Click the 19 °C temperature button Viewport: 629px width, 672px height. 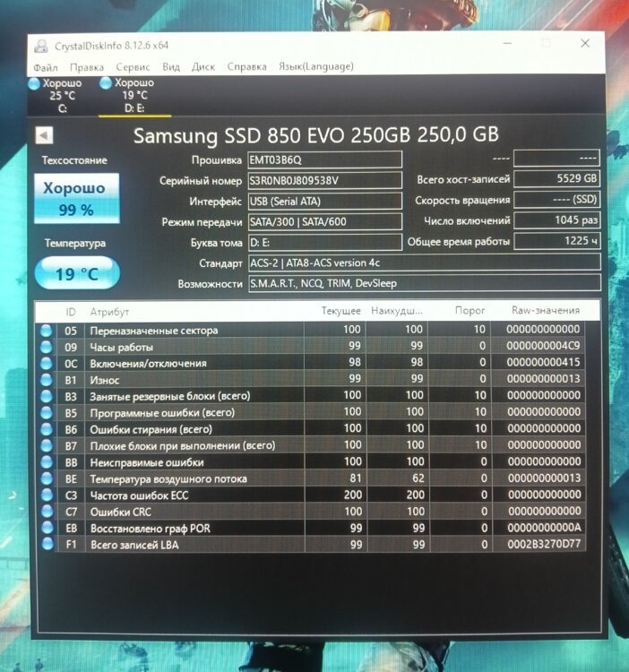[x=77, y=274]
